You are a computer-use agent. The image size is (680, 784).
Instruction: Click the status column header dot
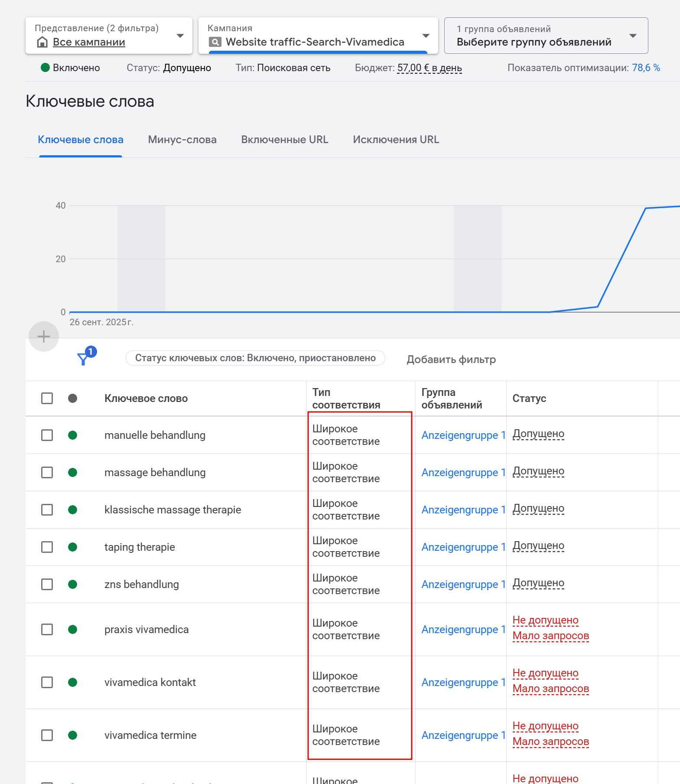73,398
